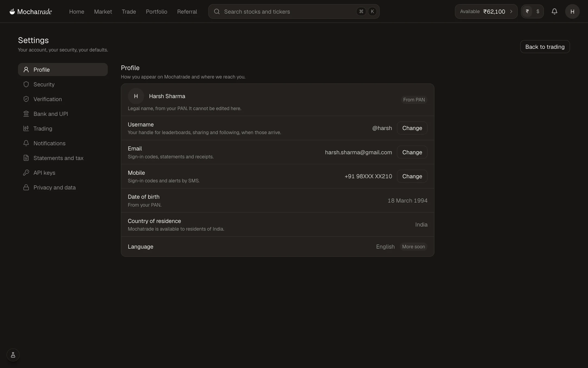Expand the Available balance chevron
Screen dimensions: 588x368
point(511,11)
